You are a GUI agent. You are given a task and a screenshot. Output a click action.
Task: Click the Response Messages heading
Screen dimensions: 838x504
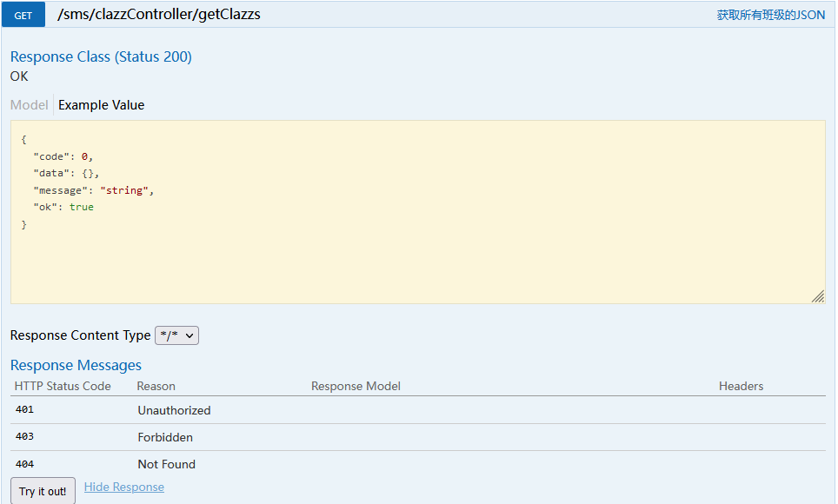[x=76, y=365]
